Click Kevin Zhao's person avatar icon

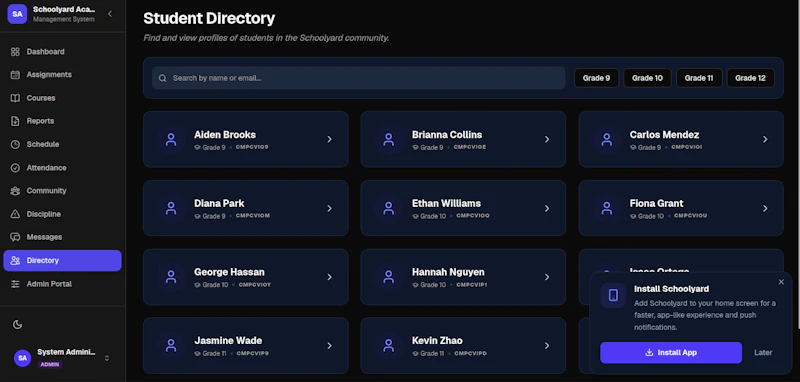[x=389, y=346]
